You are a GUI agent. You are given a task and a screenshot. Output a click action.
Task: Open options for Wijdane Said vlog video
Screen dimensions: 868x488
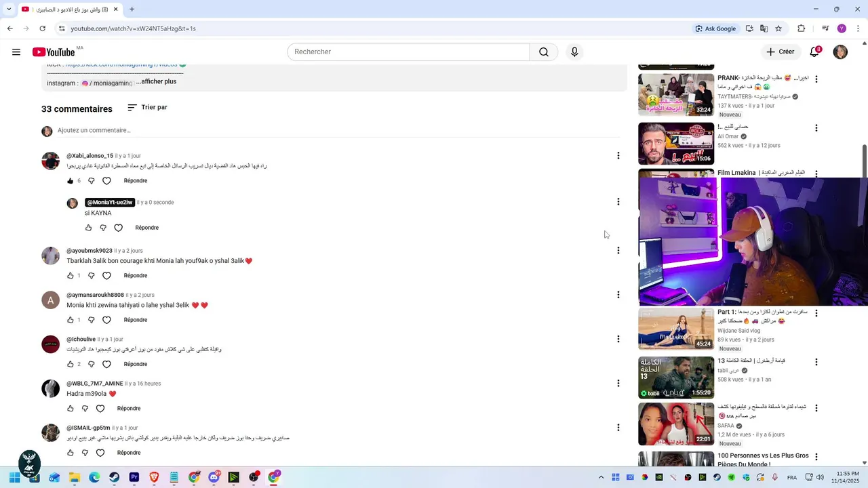pyautogui.click(x=816, y=313)
